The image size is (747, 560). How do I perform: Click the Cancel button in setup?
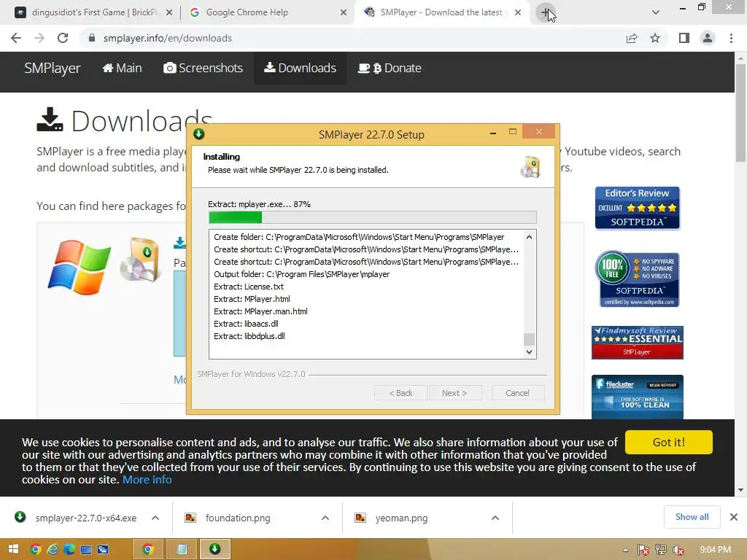[517, 393]
